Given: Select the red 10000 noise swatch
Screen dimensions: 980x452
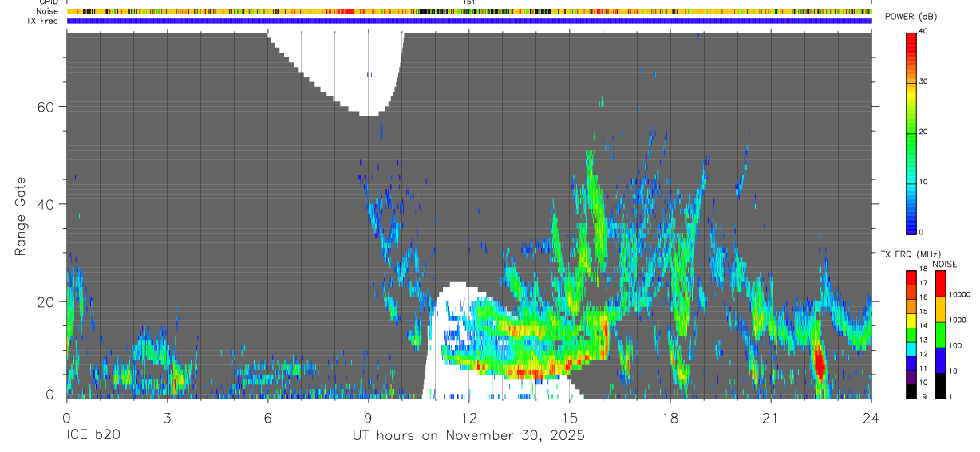Looking at the screenshot, I should point(940,284).
